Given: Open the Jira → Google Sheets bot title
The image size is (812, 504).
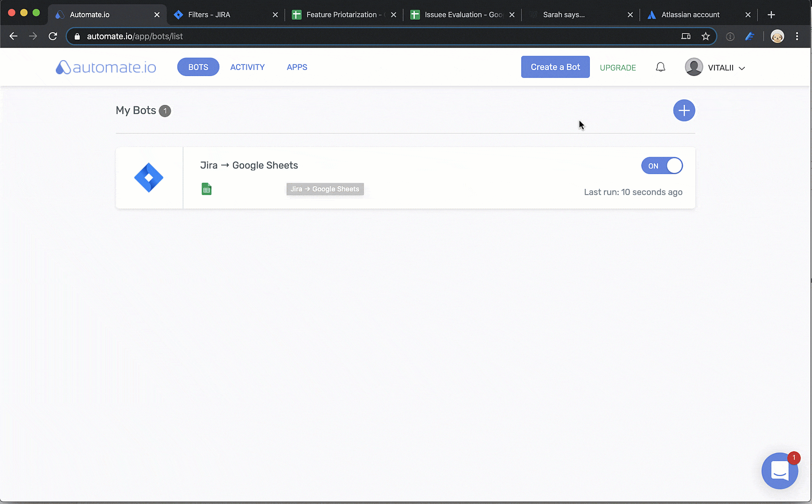Looking at the screenshot, I should (249, 165).
